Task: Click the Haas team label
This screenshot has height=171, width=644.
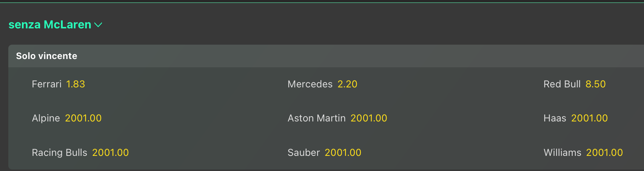Action: click(x=555, y=118)
